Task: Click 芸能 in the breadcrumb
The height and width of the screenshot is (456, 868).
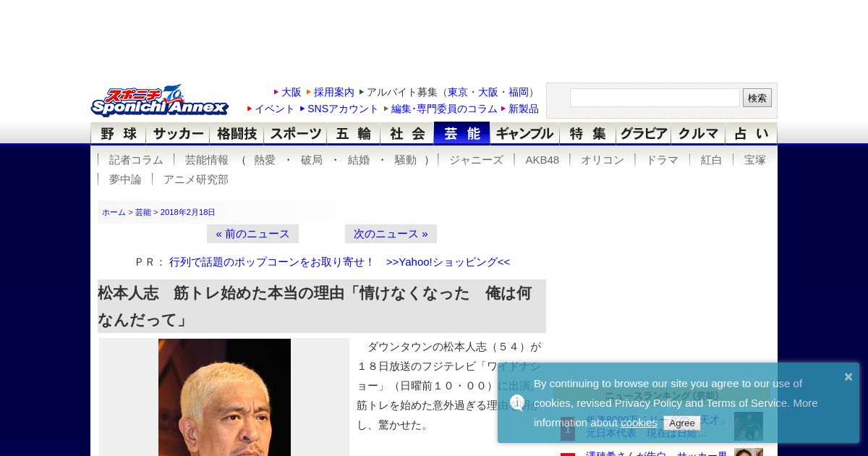Action: click(143, 212)
